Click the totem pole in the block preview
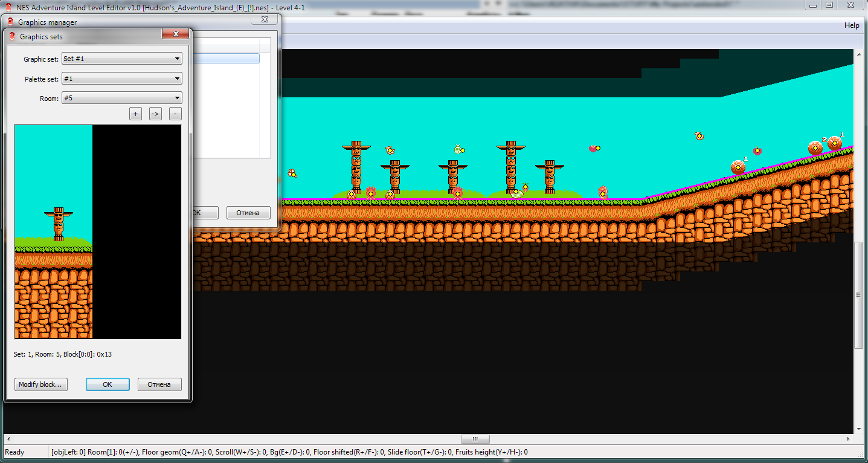Screen dimensions: 868x463 (x=59, y=224)
